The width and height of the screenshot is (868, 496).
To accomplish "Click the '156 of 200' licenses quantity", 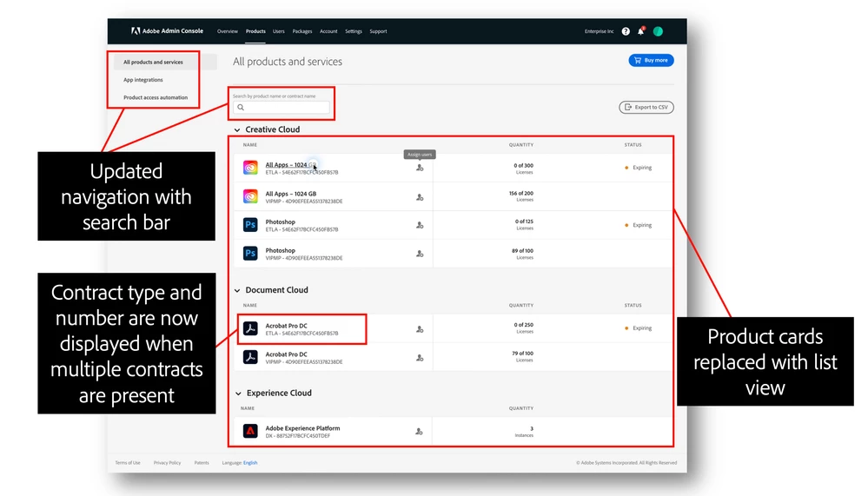I will [x=521, y=194].
